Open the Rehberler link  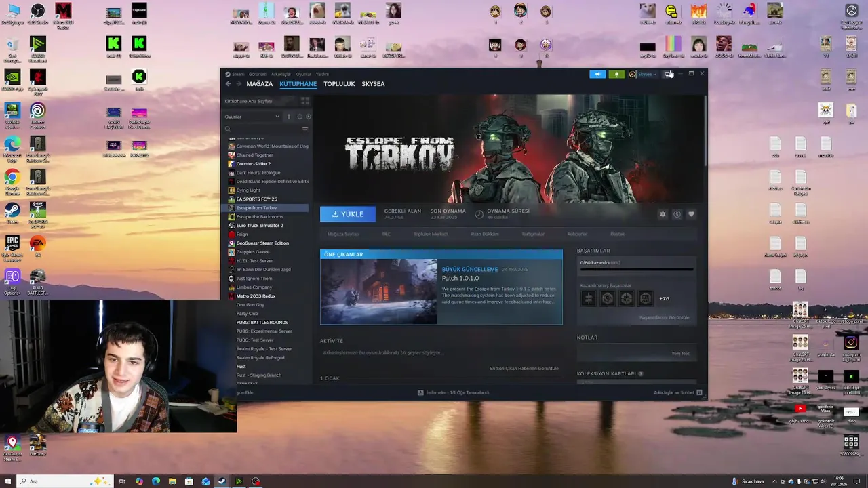(x=577, y=234)
